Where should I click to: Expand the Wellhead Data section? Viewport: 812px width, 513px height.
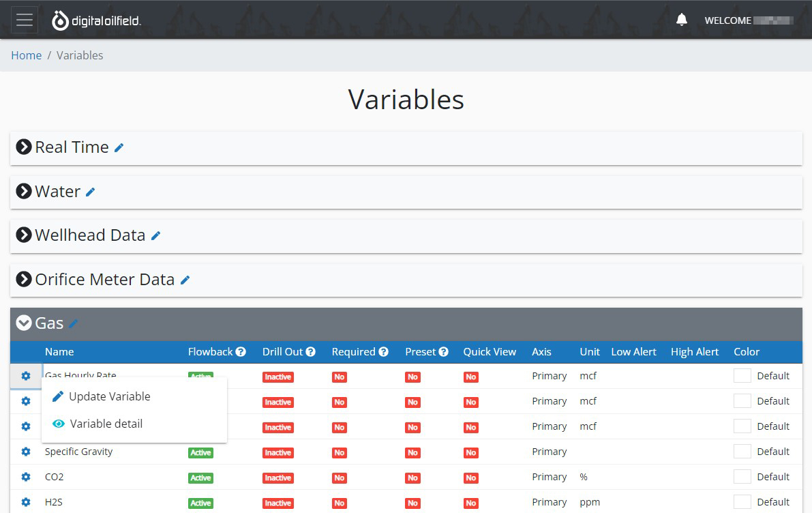pyautogui.click(x=24, y=235)
